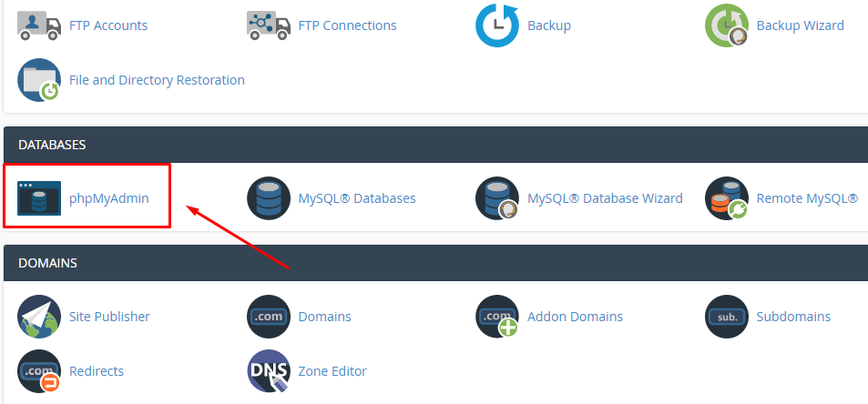Viewport: 868px width, 404px height.
Task: Open the phpMyAdmin window icon
Action: [x=39, y=197]
